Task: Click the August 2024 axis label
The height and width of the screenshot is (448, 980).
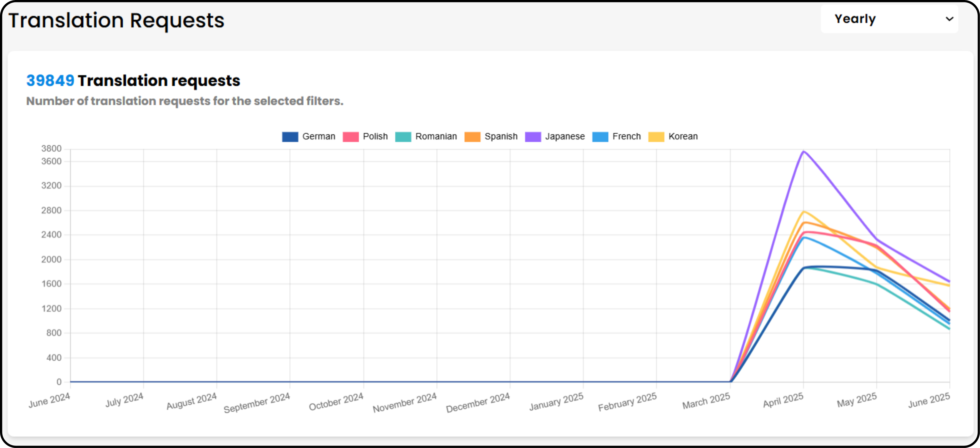Action: click(191, 402)
